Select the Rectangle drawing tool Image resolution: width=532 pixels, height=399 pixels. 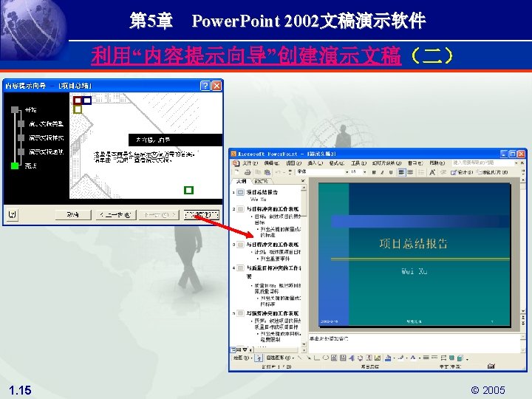pyautogui.click(x=317, y=358)
